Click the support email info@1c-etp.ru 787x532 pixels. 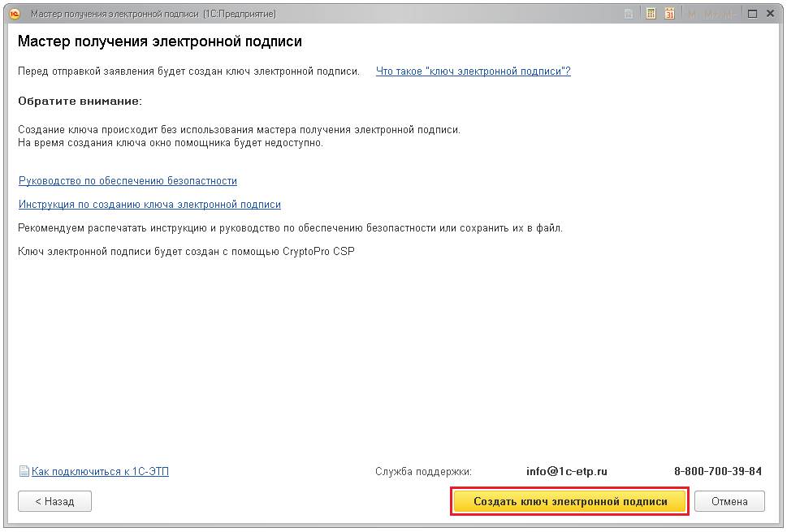point(567,471)
